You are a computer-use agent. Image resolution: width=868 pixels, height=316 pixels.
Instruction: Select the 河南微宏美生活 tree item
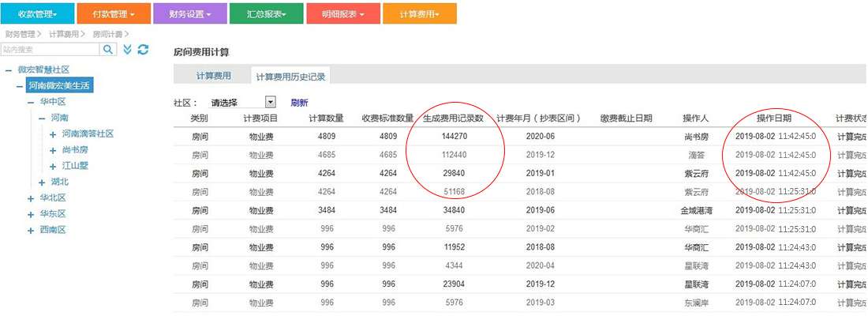pyautogui.click(x=60, y=86)
